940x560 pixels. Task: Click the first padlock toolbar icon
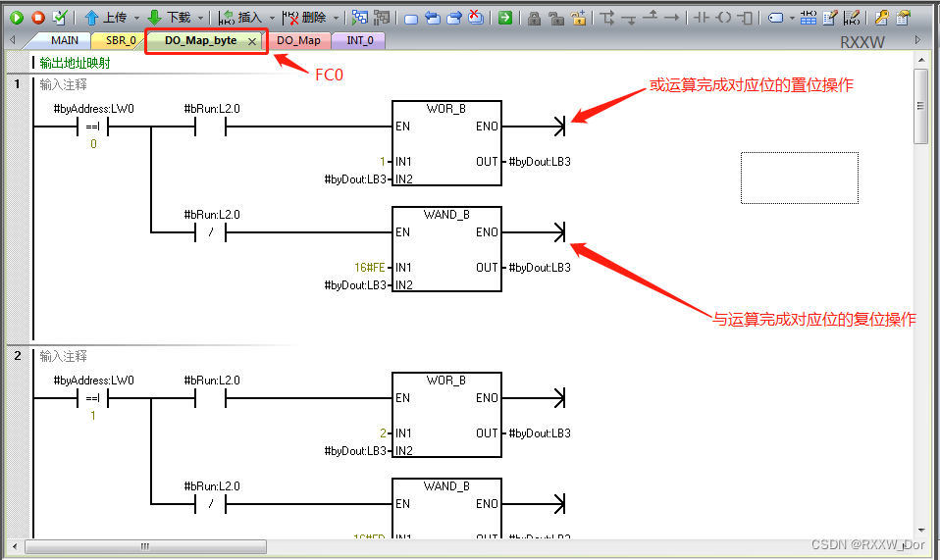533,18
